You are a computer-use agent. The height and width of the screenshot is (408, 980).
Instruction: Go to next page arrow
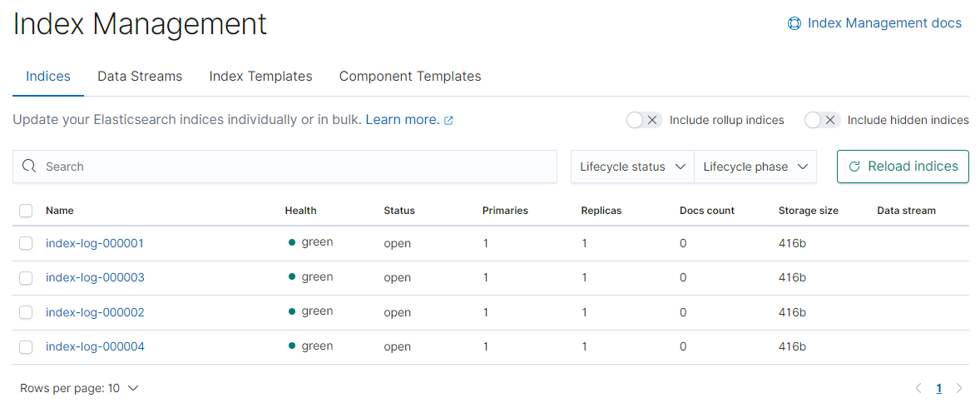pyautogui.click(x=959, y=389)
